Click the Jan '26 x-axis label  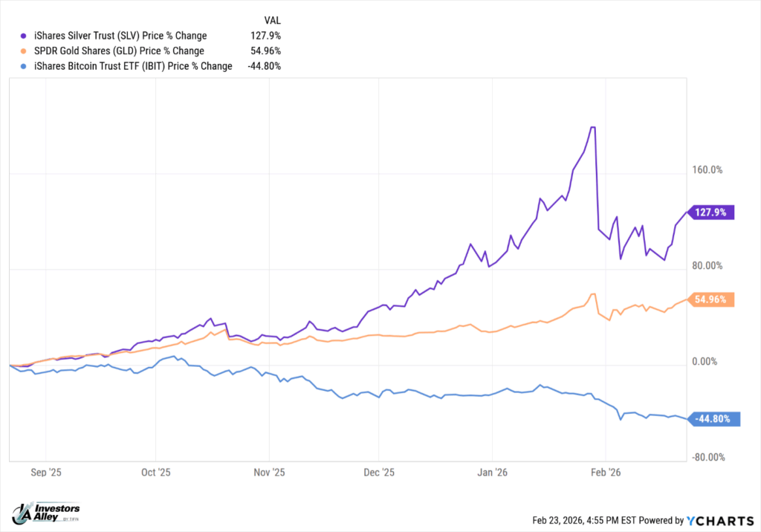coord(492,472)
